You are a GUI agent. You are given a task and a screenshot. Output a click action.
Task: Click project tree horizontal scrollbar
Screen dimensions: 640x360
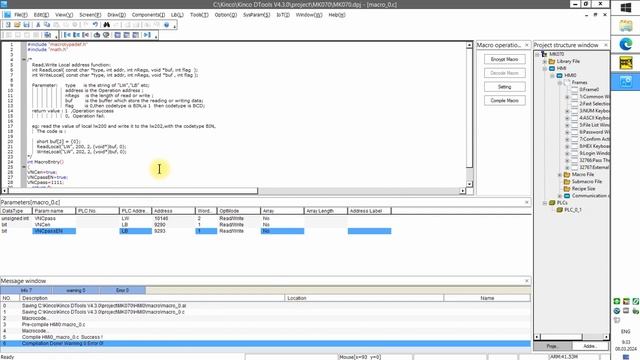point(562,337)
